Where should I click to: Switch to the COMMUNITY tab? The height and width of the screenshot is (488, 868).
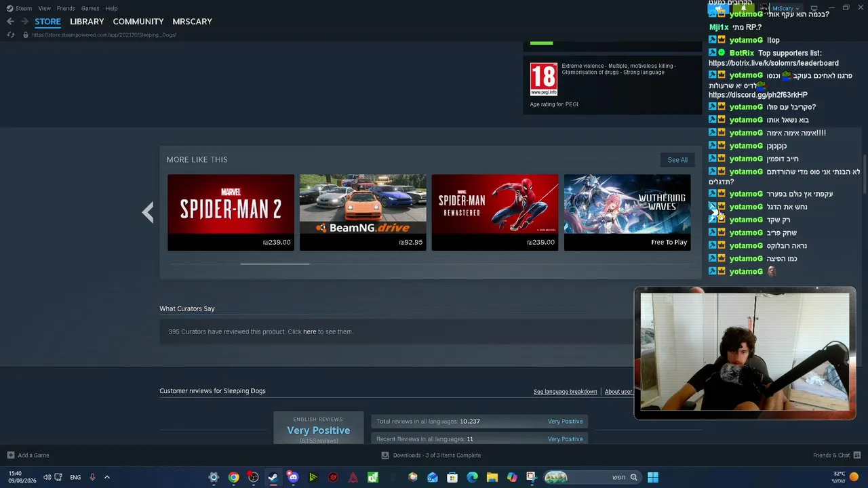(x=138, y=22)
